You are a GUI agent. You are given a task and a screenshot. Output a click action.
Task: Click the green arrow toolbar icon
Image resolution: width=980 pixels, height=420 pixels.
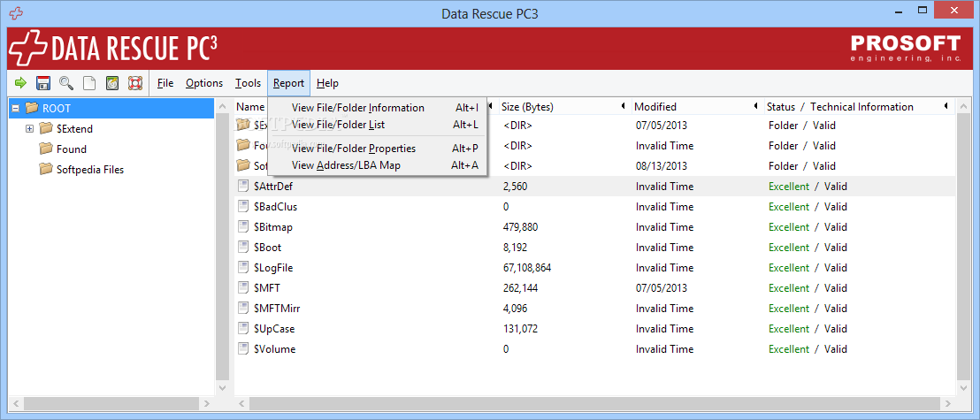coord(20,82)
